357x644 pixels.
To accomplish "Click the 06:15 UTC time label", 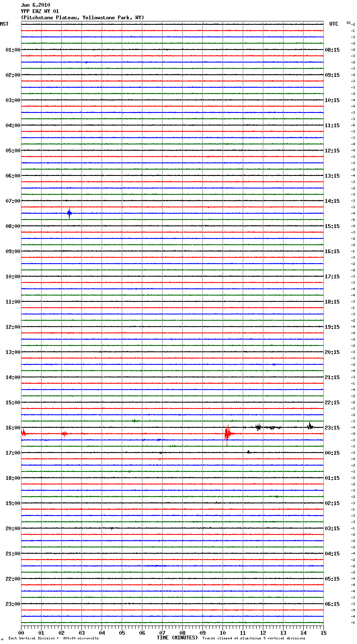I will click(332, 604).
